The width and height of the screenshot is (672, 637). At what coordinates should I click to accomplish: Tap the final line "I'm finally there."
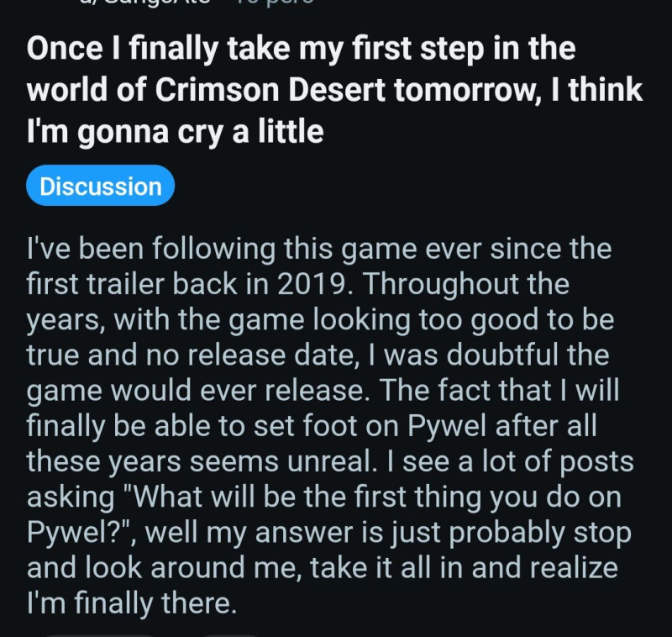(131, 603)
